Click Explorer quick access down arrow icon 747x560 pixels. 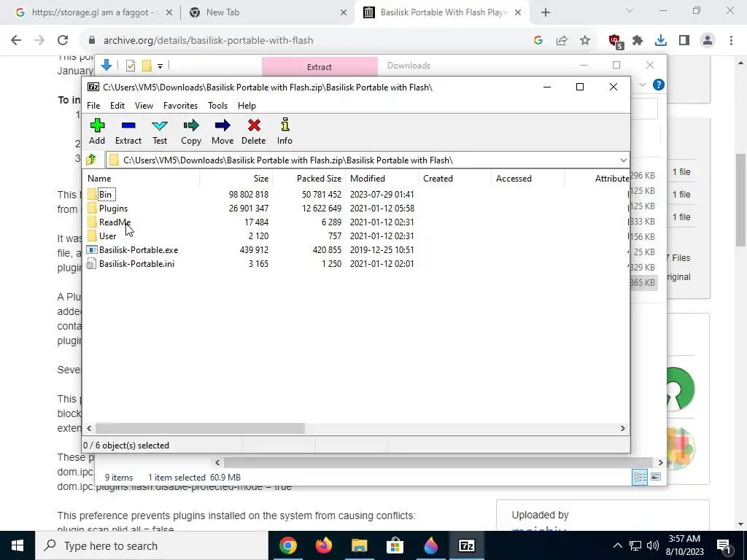107,65
